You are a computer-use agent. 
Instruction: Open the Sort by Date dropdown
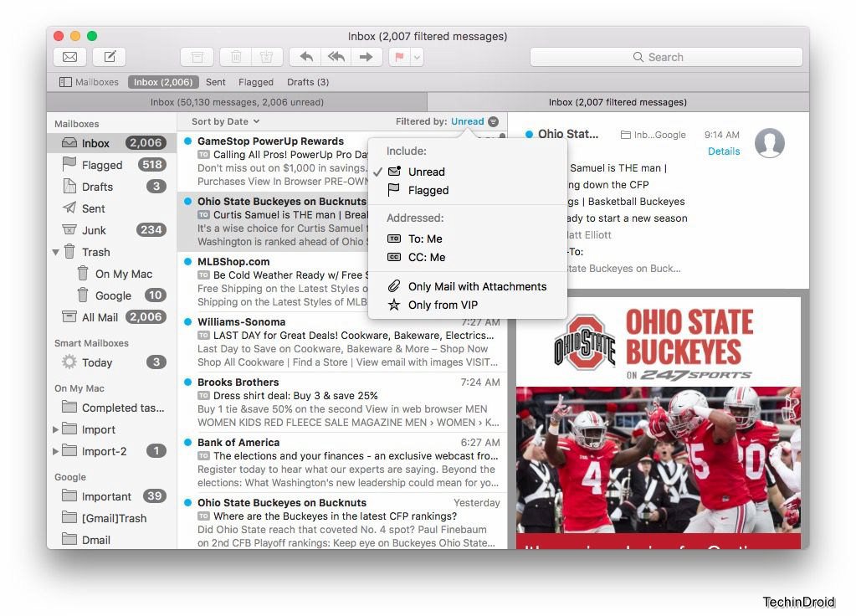pyautogui.click(x=225, y=121)
